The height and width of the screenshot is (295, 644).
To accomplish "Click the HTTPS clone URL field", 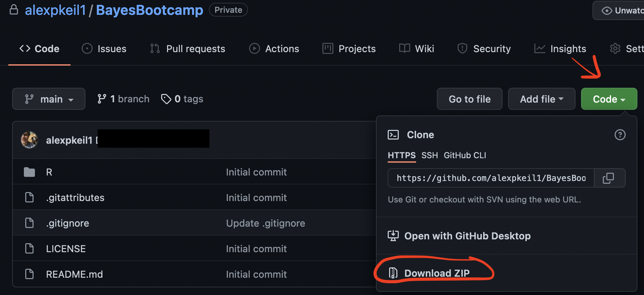I will (x=491, y=178).
